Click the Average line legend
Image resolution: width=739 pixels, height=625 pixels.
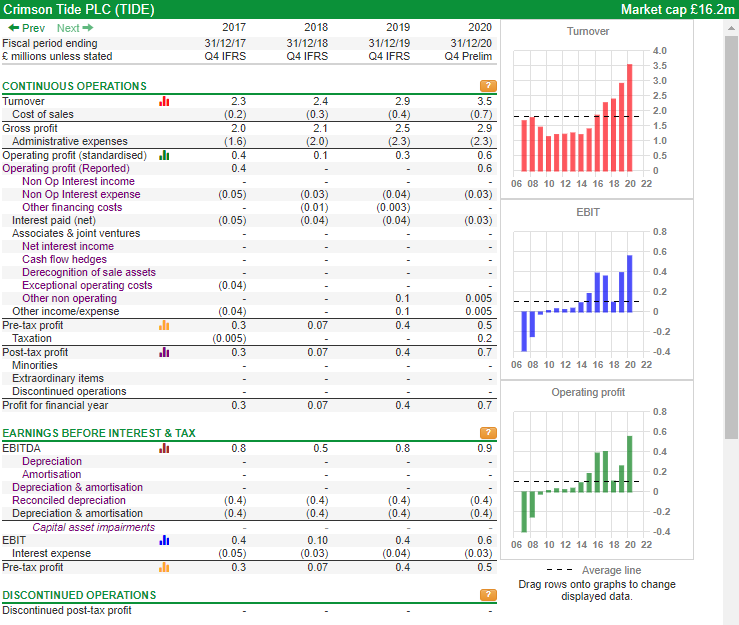pos(594,570)
